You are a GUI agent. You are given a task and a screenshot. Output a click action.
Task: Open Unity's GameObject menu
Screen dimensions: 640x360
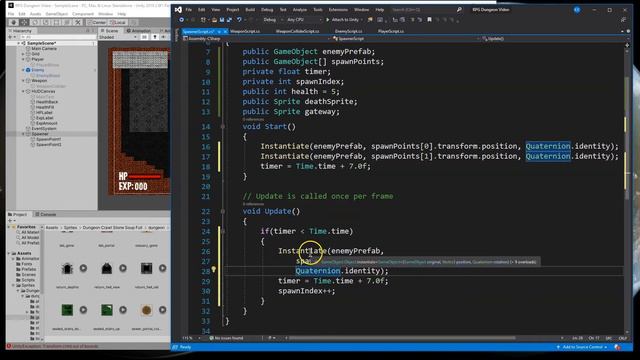tap(56, 14)
